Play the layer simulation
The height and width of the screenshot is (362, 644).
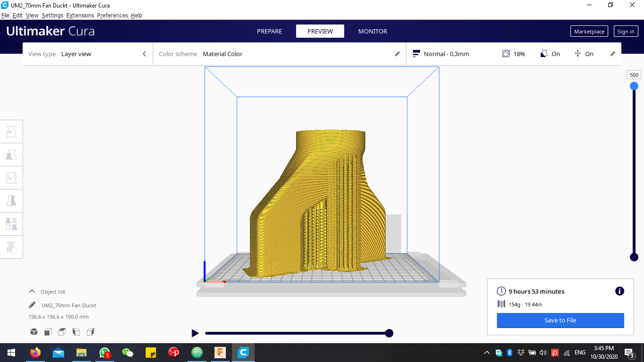(195, 333)
